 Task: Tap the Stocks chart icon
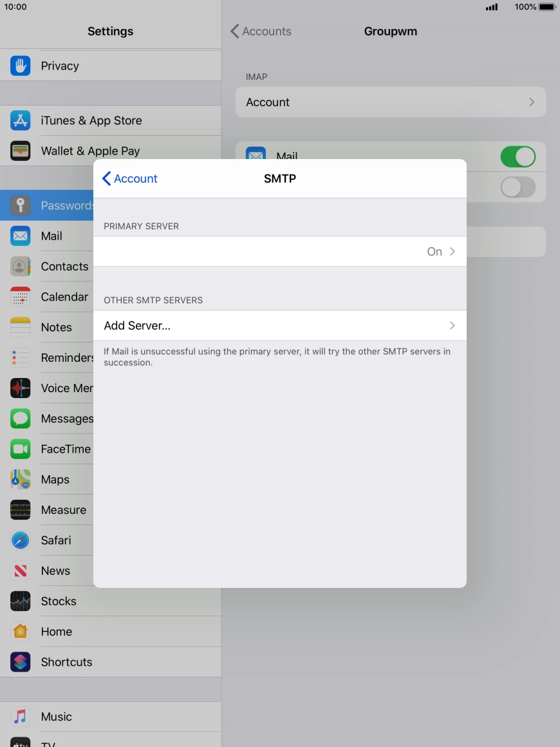coord(21,601)
